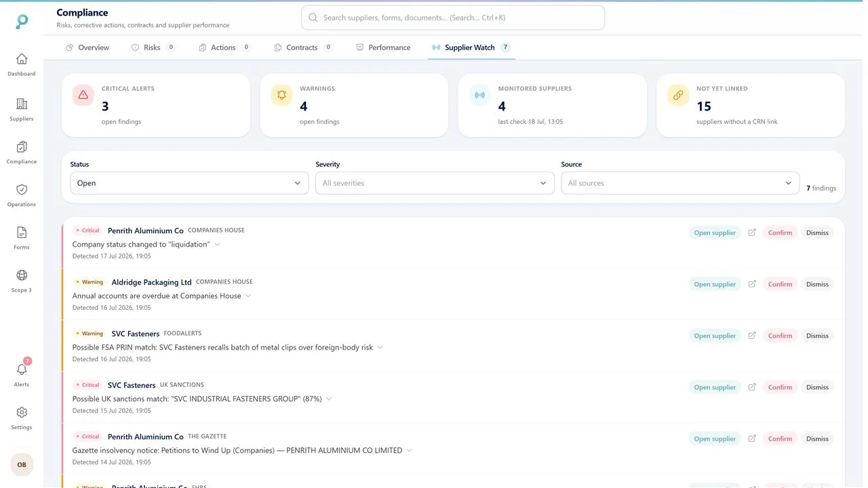This screenshot has height=488, width=868.
Task: Open Settings gear icon
Action: coord(22,412)
